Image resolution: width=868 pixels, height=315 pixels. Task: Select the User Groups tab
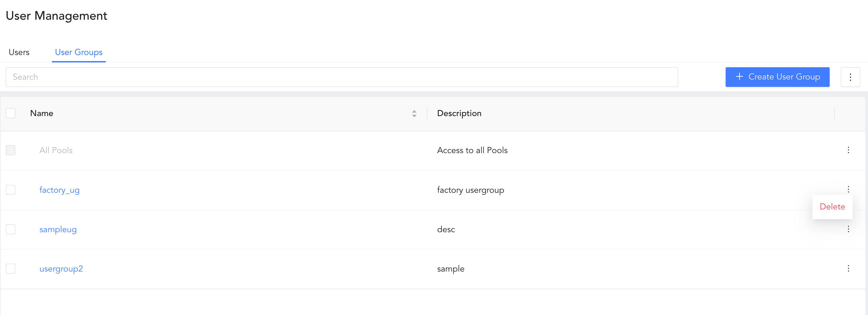(x=79, y=52)
